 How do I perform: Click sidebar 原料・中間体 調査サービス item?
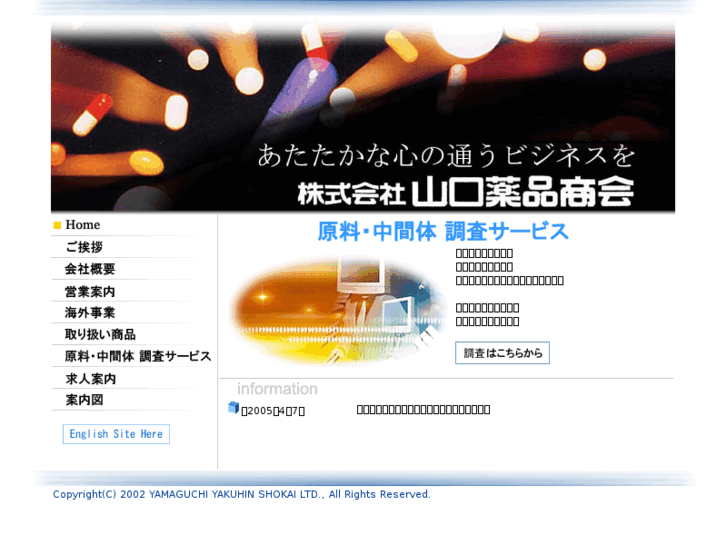pyautogui.click(x=138, y=356)
